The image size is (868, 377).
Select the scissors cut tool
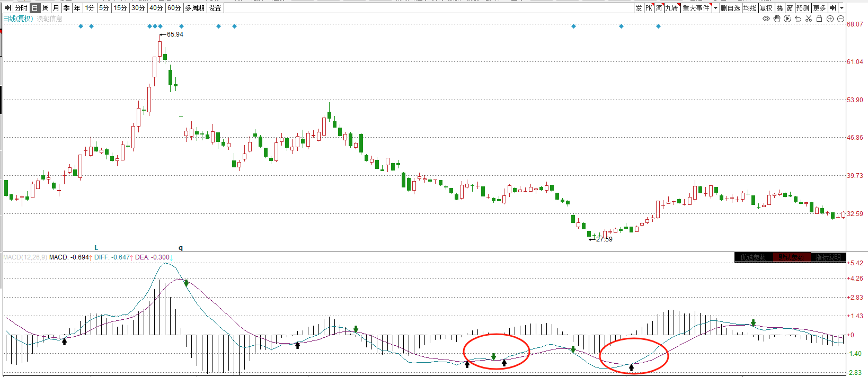tap(809, 19)
